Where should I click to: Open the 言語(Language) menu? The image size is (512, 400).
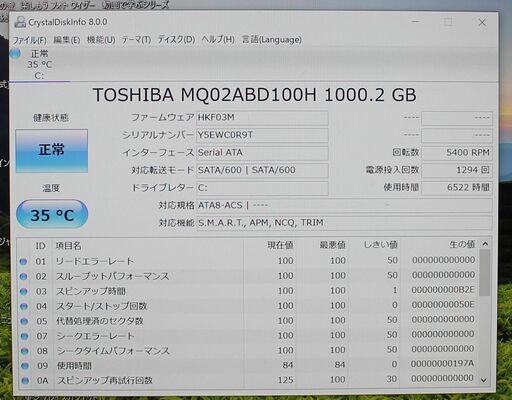[x=272, y=40]
